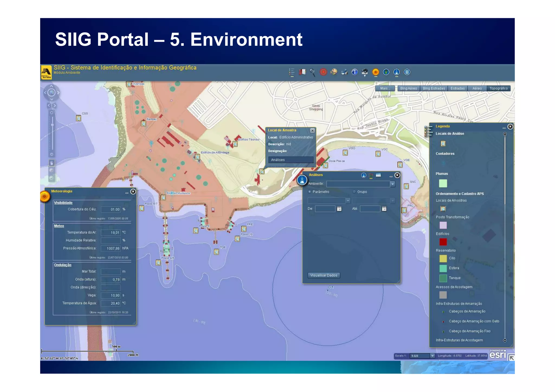This screenshot has height=392, width=555.
Task: Switch basemap to Estradas
Action: (x=458, y=88)
